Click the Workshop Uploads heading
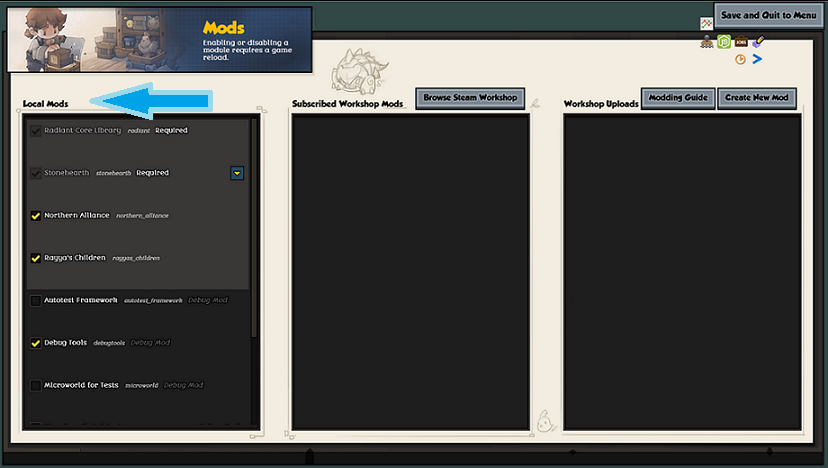The width and height of the screenshot is (828, 468). point(601,104)
